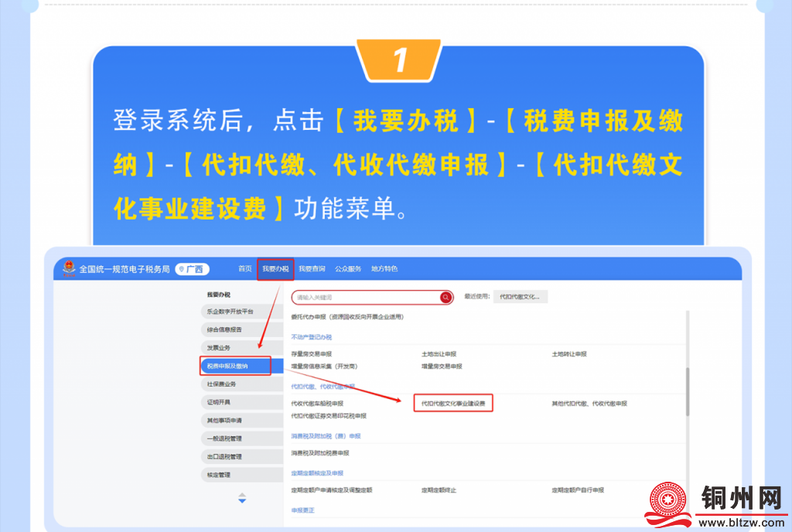Switch to the 我要查询 tab
792x532 pixels.
312,269
